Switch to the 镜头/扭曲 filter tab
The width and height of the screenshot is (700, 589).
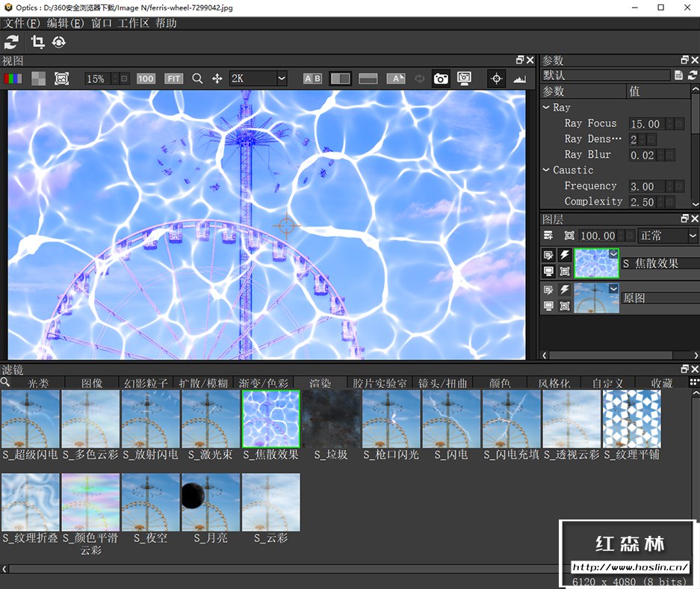[444, 383]
